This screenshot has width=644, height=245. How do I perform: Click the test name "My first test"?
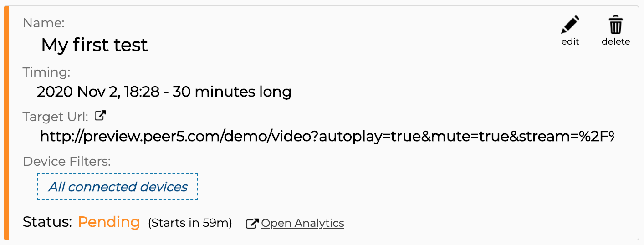(x=94, y=45)
